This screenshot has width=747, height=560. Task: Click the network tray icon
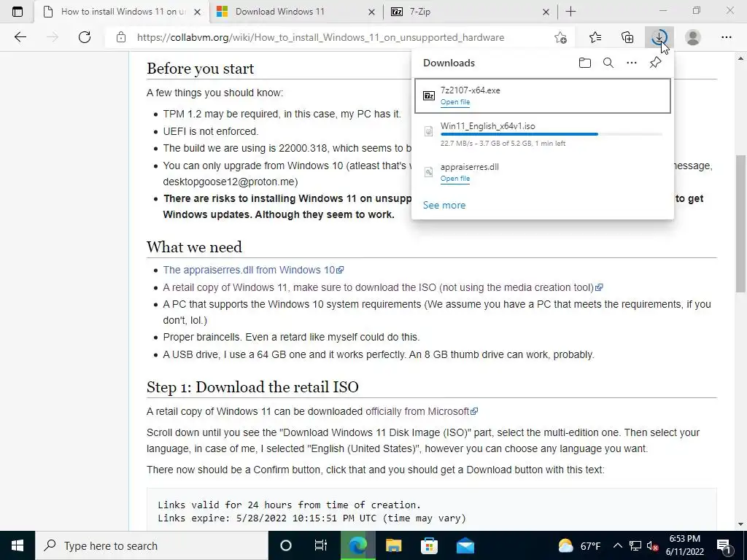point(635,545)
